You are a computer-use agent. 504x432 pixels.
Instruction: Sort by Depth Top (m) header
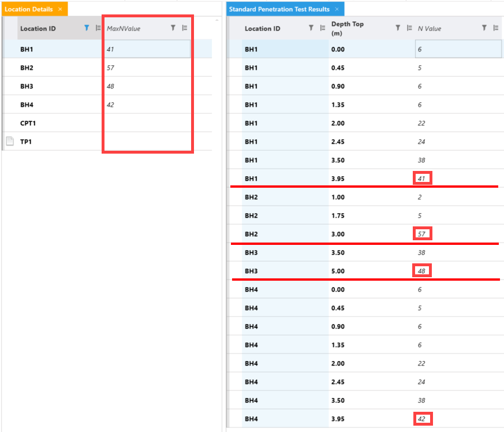[348, 28]
